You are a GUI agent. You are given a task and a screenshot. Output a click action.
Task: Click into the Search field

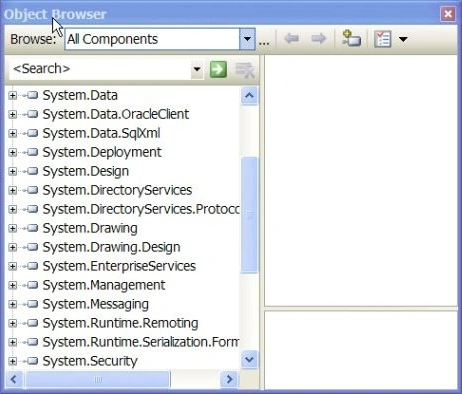tap(100, 69)
